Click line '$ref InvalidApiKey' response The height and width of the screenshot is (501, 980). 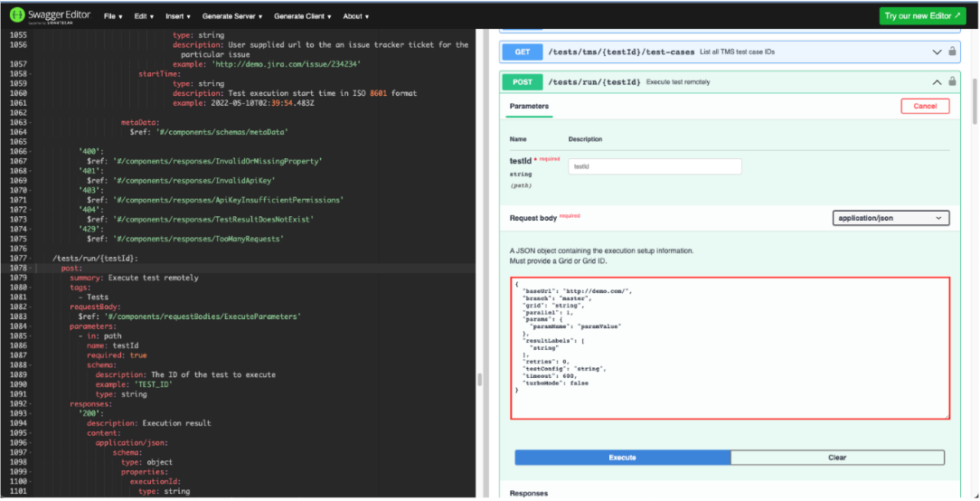click(181, 181)
